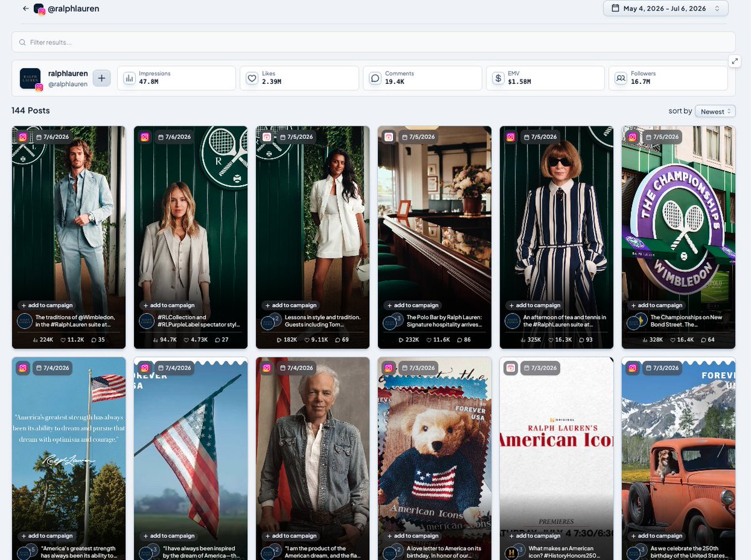This screenshot has width=751, height=560.
Task: Click the Impressions 47.8M stat card
Action: coord(176,78)
